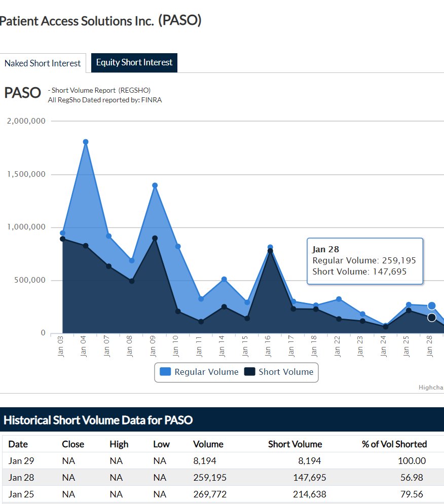This screenshot has height=504, width=444.
Task: Select the Jan 28 date cell
Action: pyautogui.click(x=21, y=478)
